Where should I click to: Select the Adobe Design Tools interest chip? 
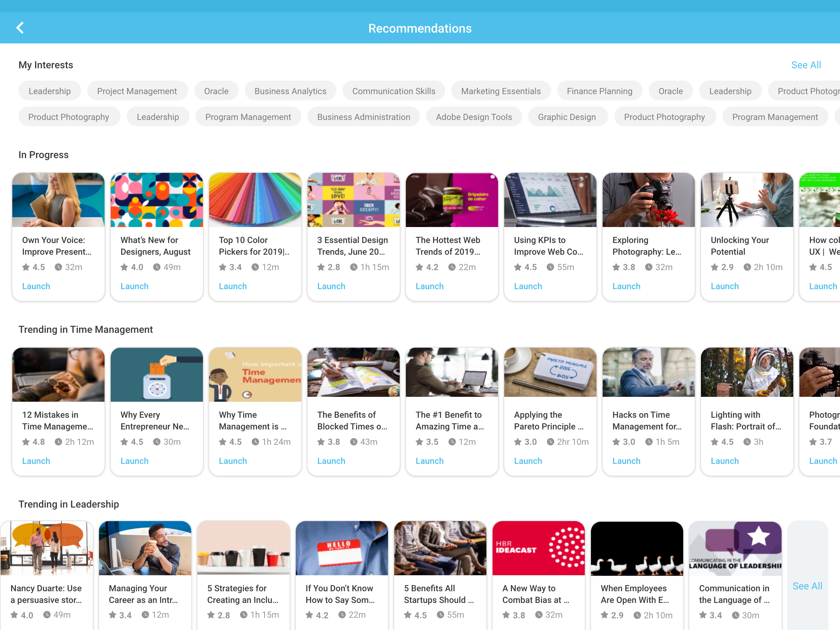[473, 117]
